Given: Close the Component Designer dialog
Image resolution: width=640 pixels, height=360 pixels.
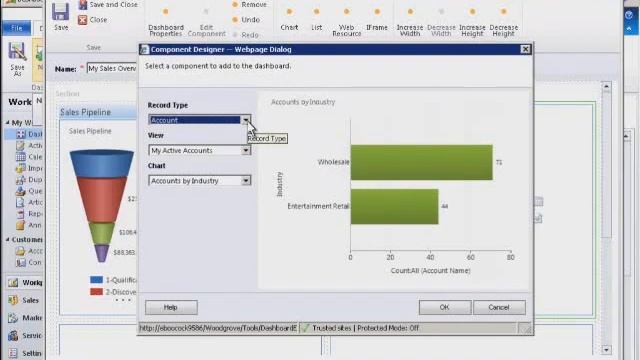Looking at the screenshot, I should click(x=525, y=49).
